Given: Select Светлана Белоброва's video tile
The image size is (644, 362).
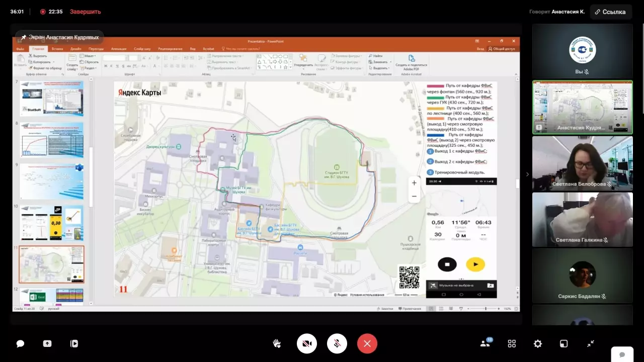Looking at the screenshot, I should coord(582,163).
